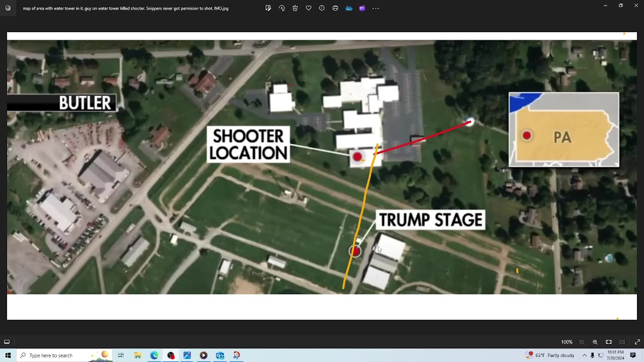Open the network status tray icon
Image resolution: width=644 pixels, height=362 pixels.
(x=601, y=355)
